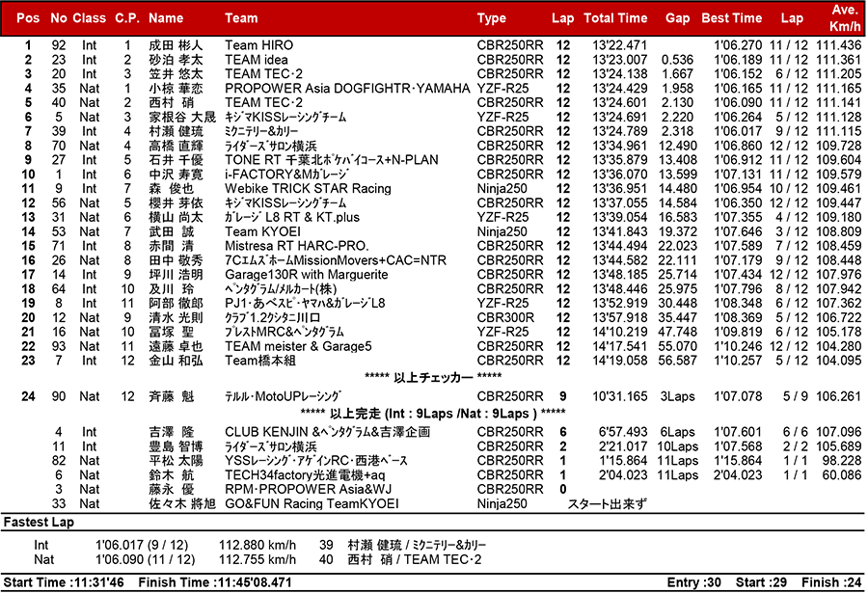Click 'Team KYOEI' in position 14

tap(263, 232)
